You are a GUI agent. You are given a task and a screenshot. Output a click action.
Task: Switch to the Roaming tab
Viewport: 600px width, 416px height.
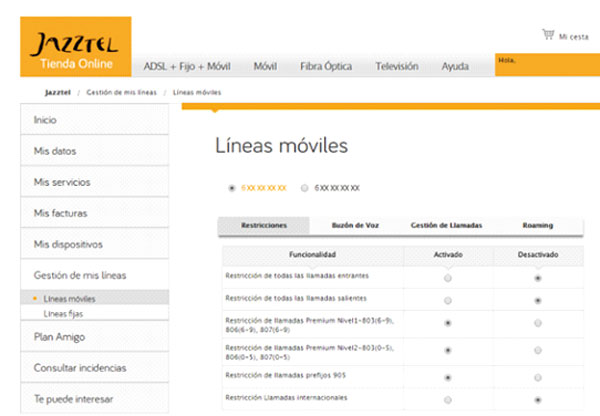pos(537,226)
